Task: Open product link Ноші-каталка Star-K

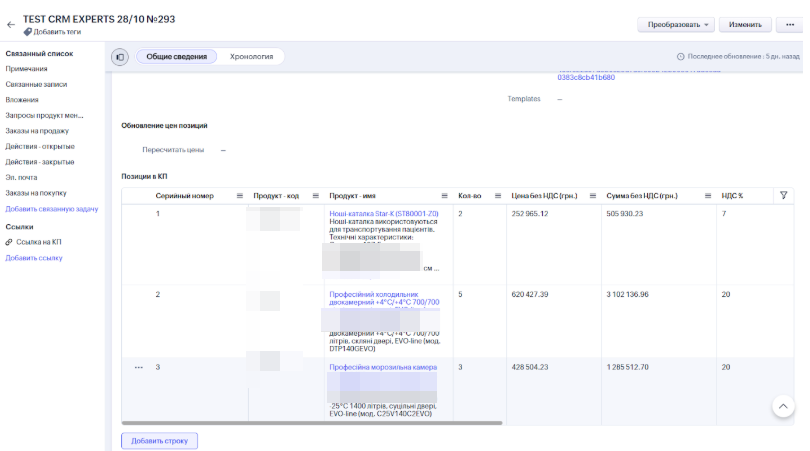Action: pos(384,213)
